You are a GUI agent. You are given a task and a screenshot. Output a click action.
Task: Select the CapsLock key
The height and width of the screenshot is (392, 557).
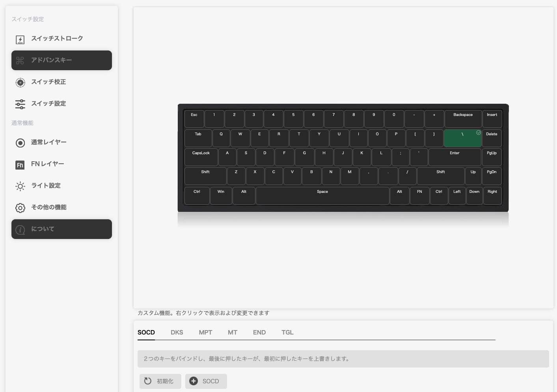201,157
